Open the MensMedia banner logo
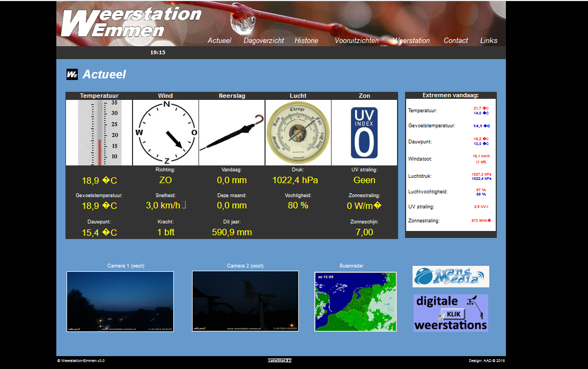588x369 pixels. coord(451,277)
